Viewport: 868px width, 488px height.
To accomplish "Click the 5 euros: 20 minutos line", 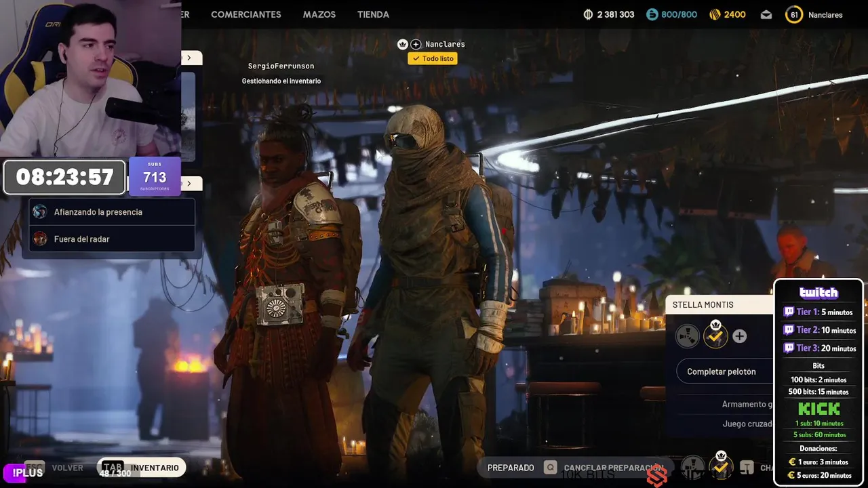I will (x=818, y=475).
